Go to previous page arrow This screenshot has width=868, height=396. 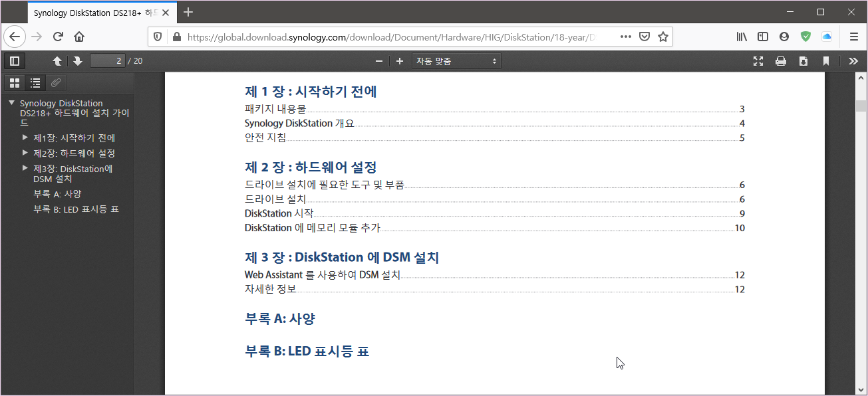[57, 61]
